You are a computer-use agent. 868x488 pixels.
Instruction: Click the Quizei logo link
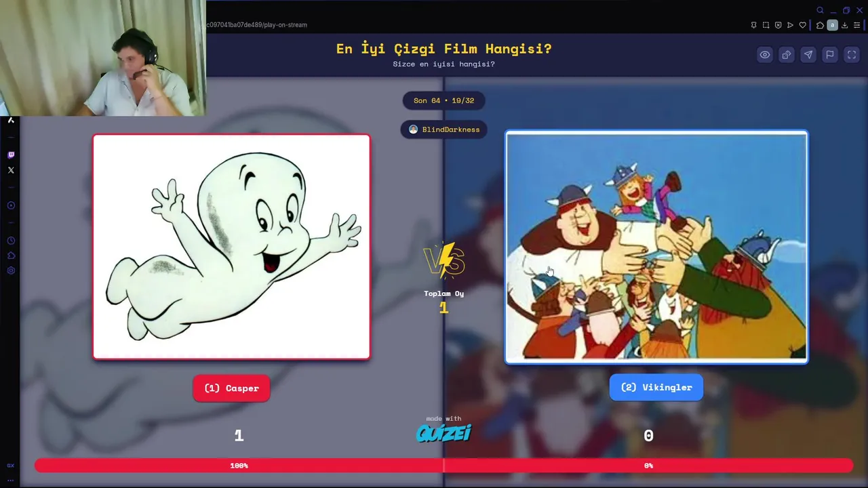(x=443, y=433)
